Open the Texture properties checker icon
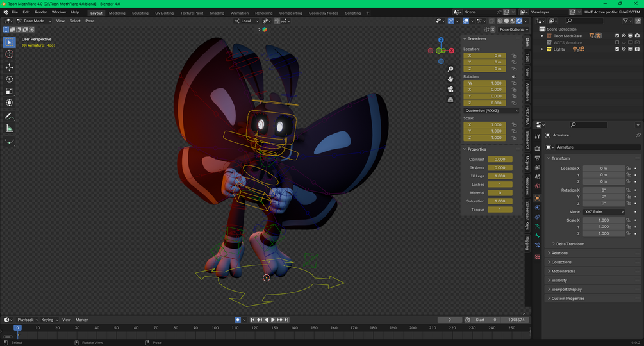644x346 pixels. click(537, 257)
